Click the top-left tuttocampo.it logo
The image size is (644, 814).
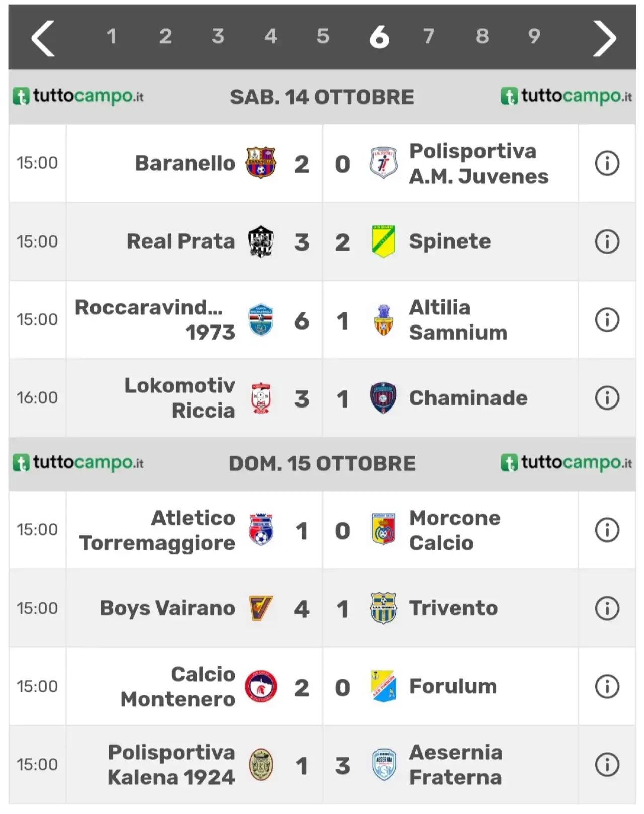point(78,96)
